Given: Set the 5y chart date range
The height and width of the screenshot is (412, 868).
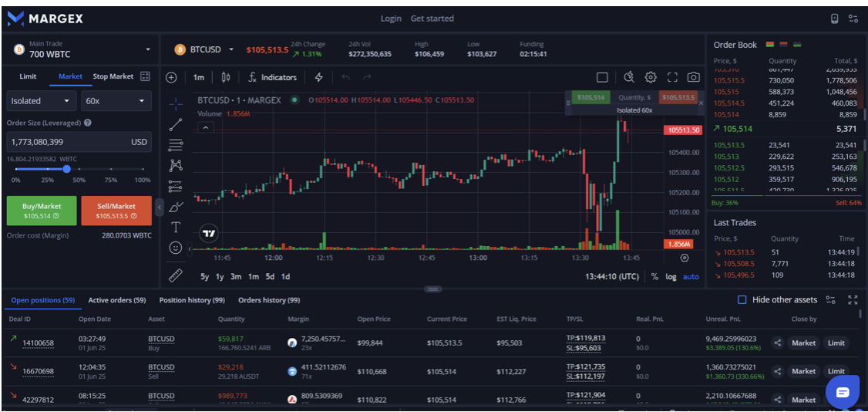Looking at the screenshot, I should point(205,276).
